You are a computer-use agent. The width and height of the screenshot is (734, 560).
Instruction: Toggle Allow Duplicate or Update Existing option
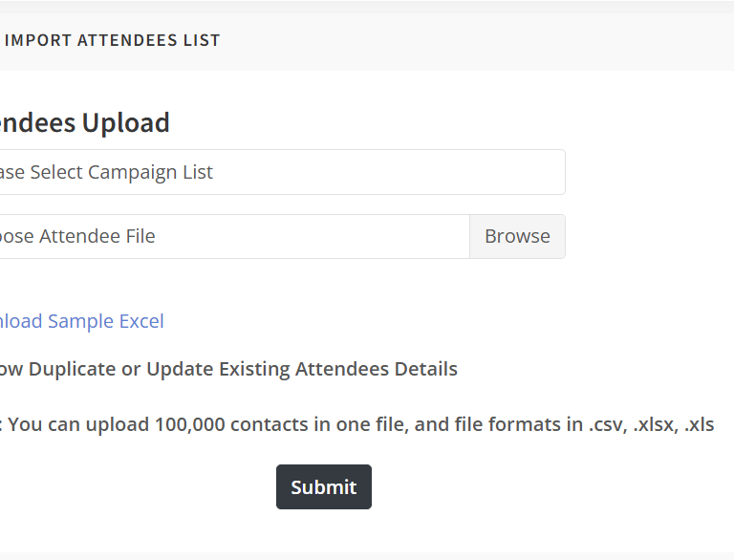[227, 369]
